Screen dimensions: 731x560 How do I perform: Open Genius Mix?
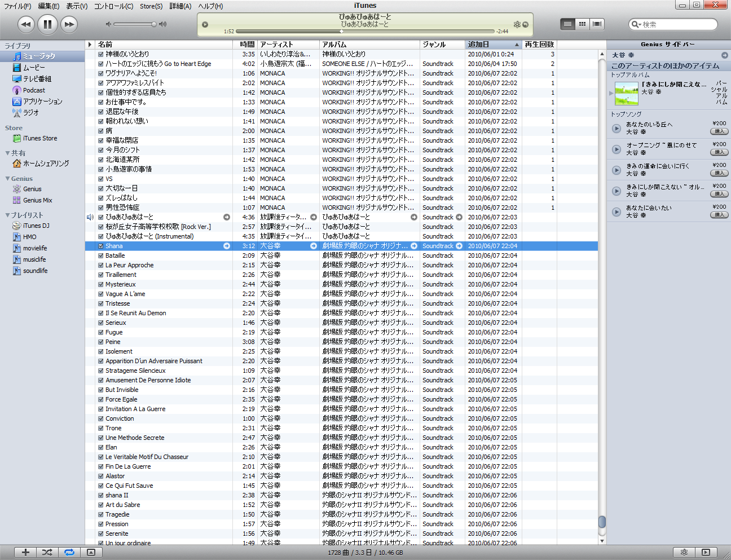[33, 200]
